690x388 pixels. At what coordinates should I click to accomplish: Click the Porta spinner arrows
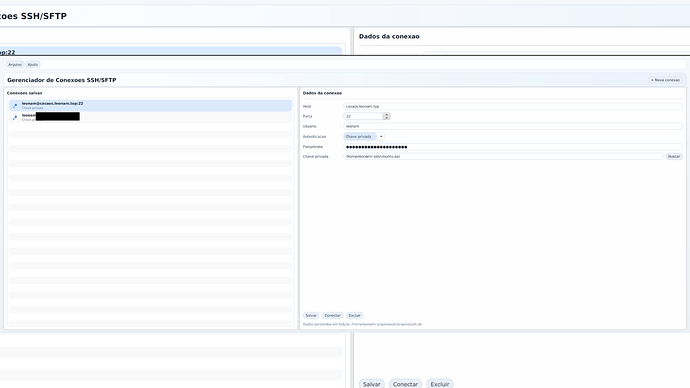(387, 116)
